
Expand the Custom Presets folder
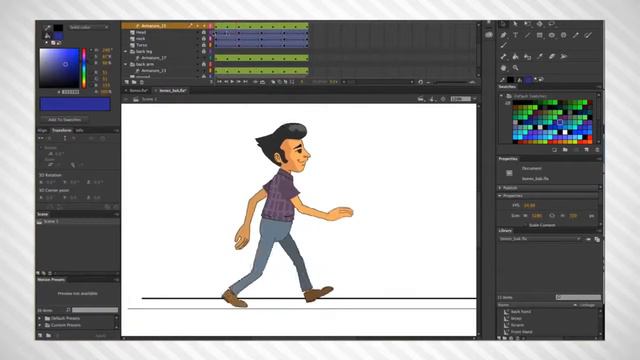40,325
